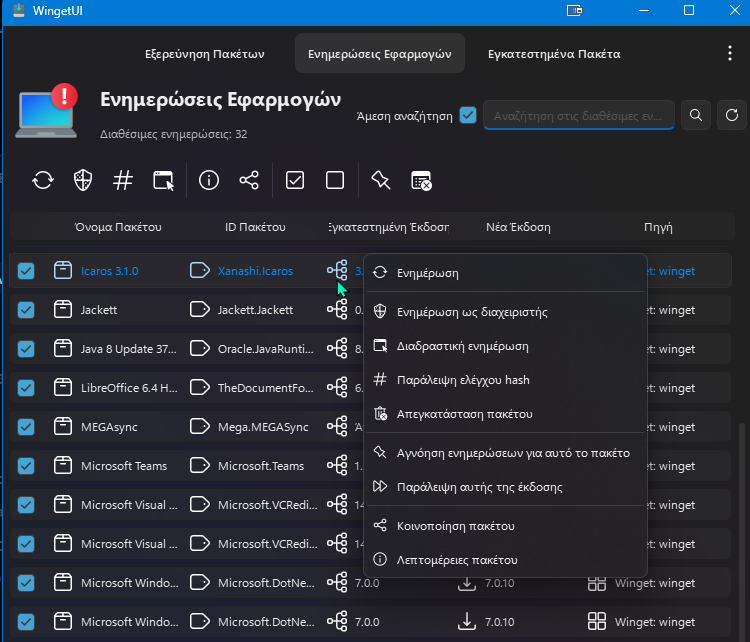Sort by Εγκατεστημένη Έκδοση column header
The height and width of the screenshot is (642, 750).
[388, 227]
